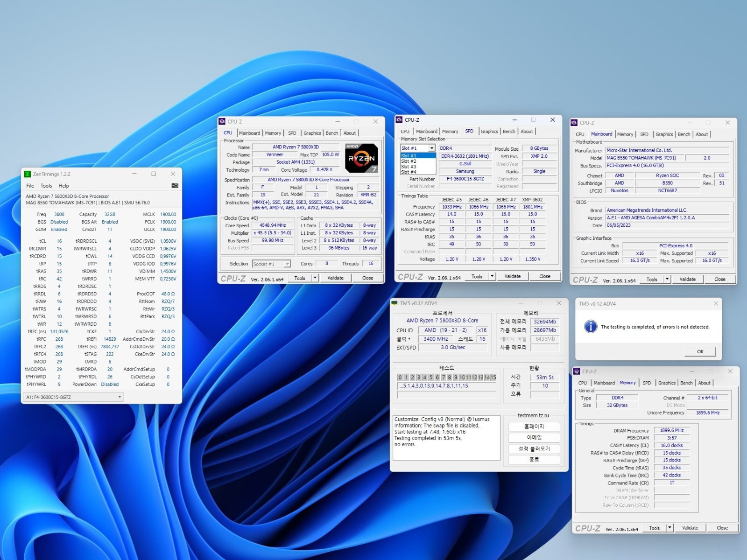Viewport: 747px width, 560px height.
Task: Click Validate button in the Memory window
Action: point(690,528)
